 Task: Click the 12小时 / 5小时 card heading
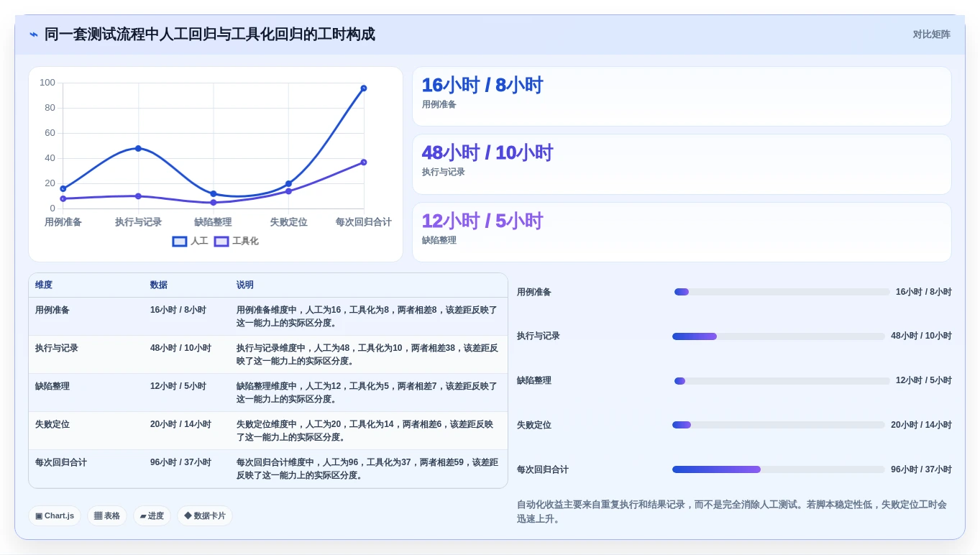pyautogui.click(x=482, y=221)
